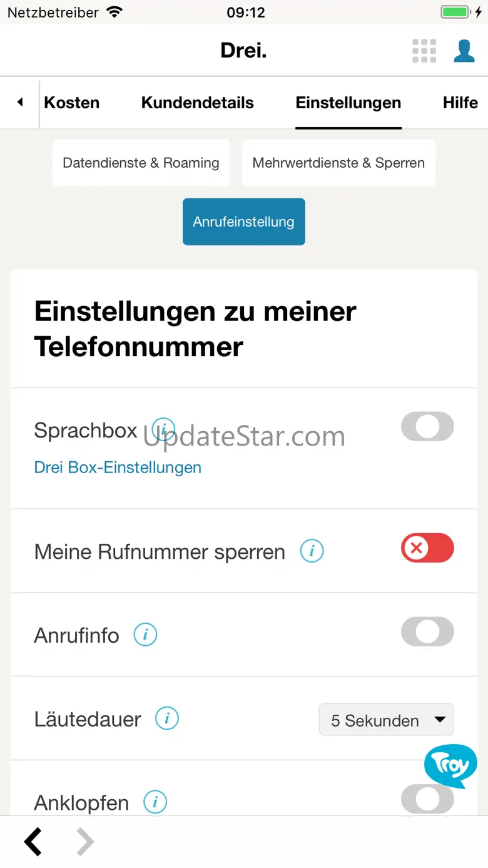Select Mehrwertdienste & Sperren button

[x=338, y=163]
